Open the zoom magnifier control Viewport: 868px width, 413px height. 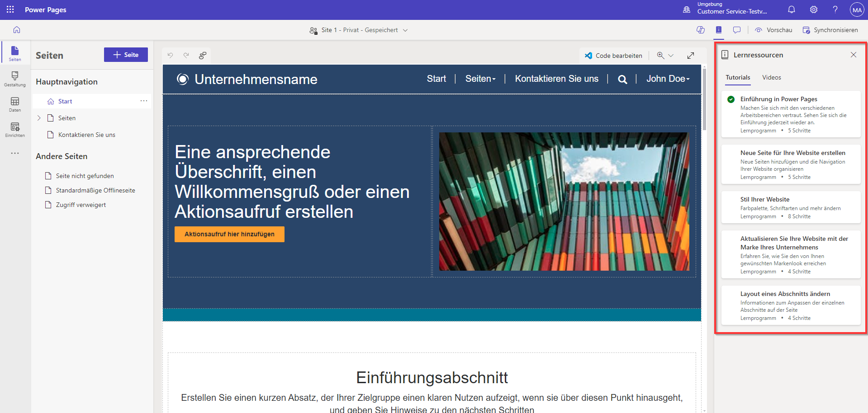click(661, 55)
